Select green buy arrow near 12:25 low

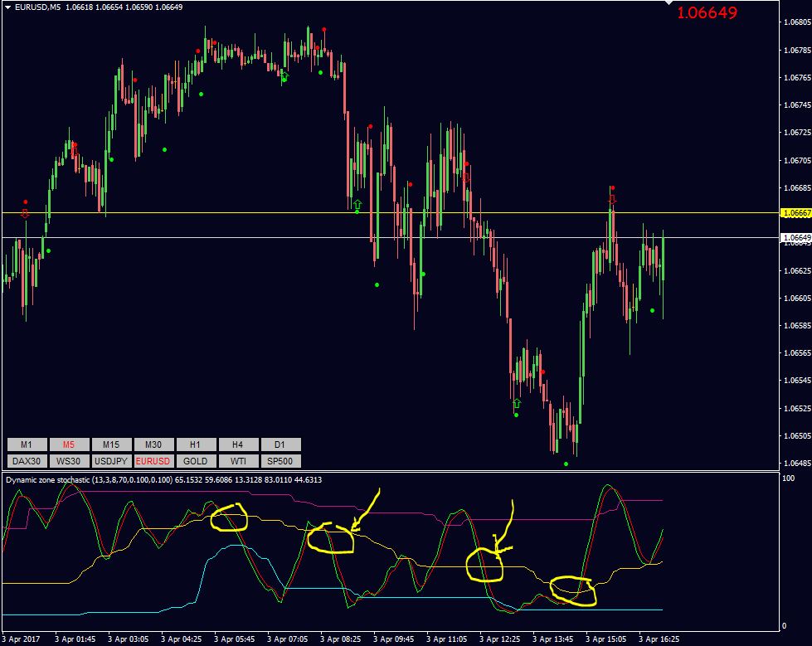coord(517,403)
